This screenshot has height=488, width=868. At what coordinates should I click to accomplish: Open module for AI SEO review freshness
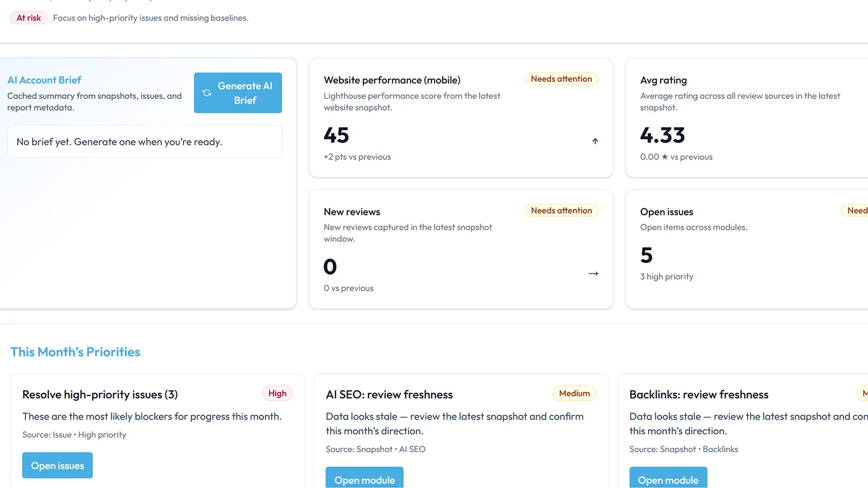(x=365, y=479)
